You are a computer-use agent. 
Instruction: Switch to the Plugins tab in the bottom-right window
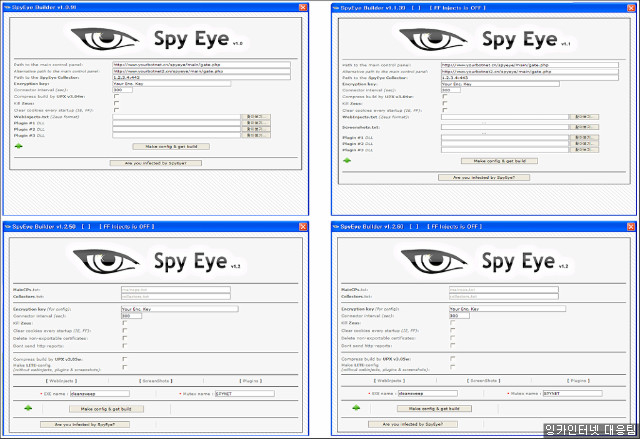click(577, 381)
